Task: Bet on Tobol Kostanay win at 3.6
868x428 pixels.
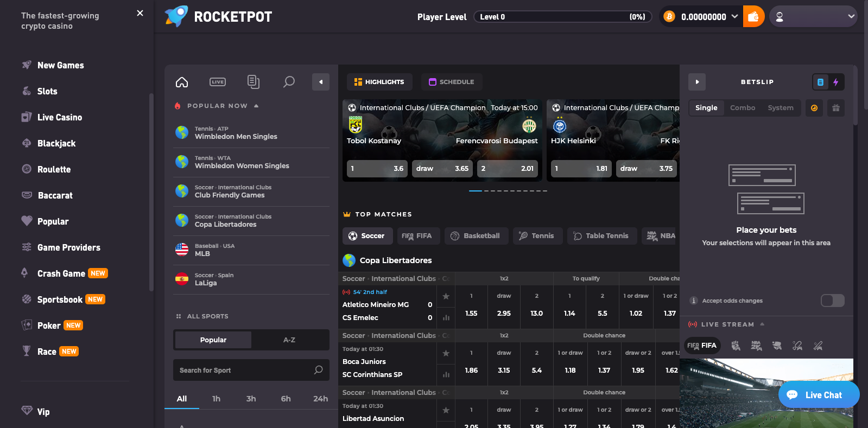Action: 377,169
